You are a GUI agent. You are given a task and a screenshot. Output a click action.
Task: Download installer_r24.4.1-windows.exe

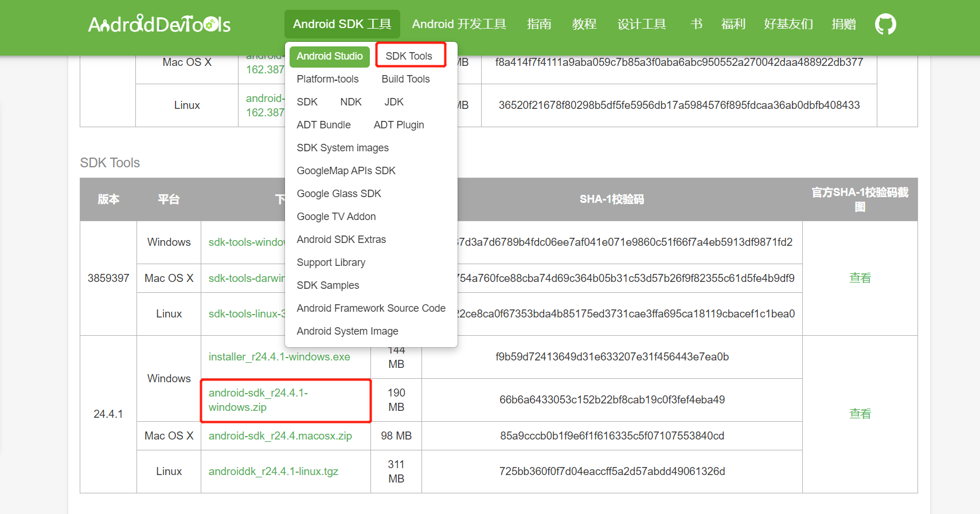point(279,357)
